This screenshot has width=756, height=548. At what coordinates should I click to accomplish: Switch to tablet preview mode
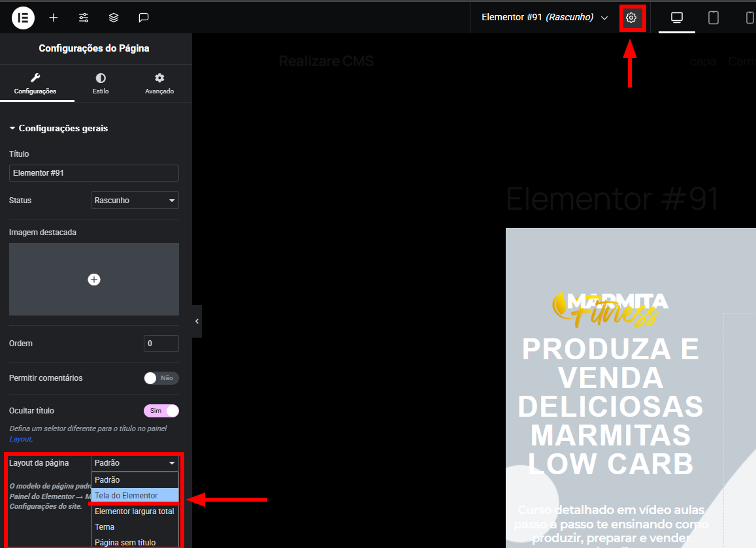[713, 18]
